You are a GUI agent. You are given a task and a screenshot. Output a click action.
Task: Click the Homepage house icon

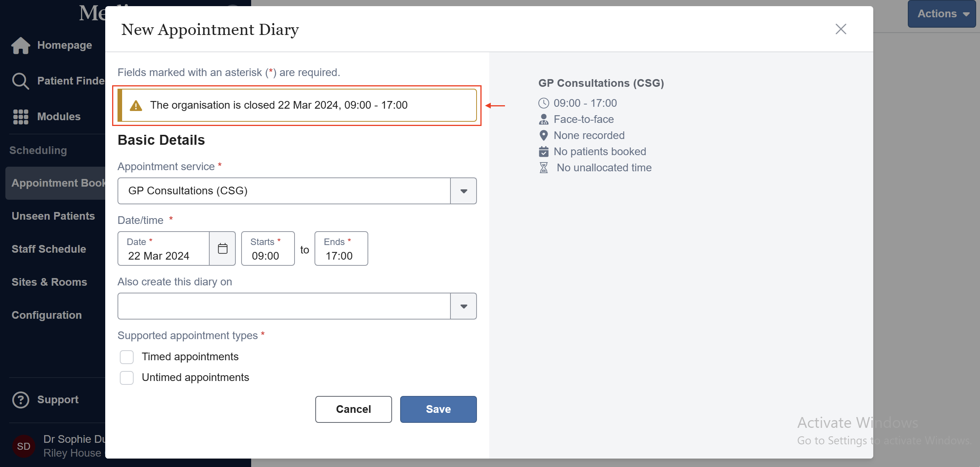point(21,45)
